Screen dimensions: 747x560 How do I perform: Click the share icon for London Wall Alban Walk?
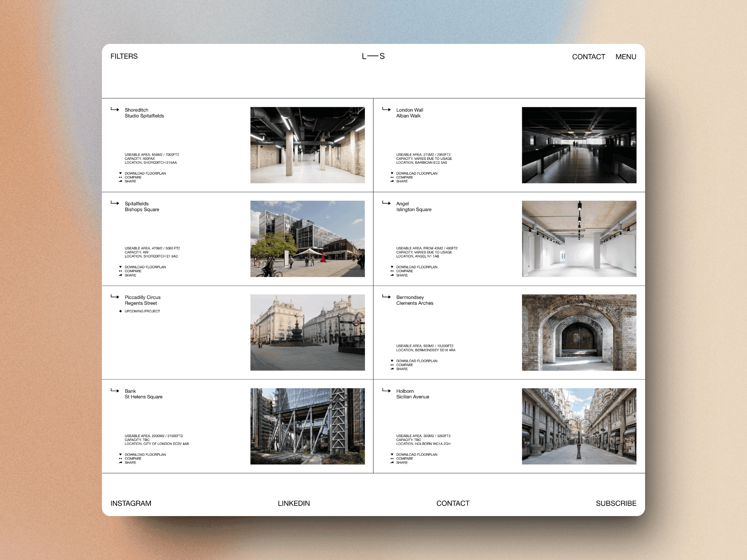(393, 181)
